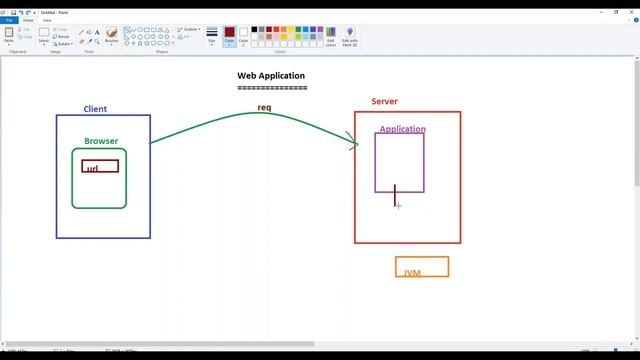Choose the black color swatch

(254, 29)
